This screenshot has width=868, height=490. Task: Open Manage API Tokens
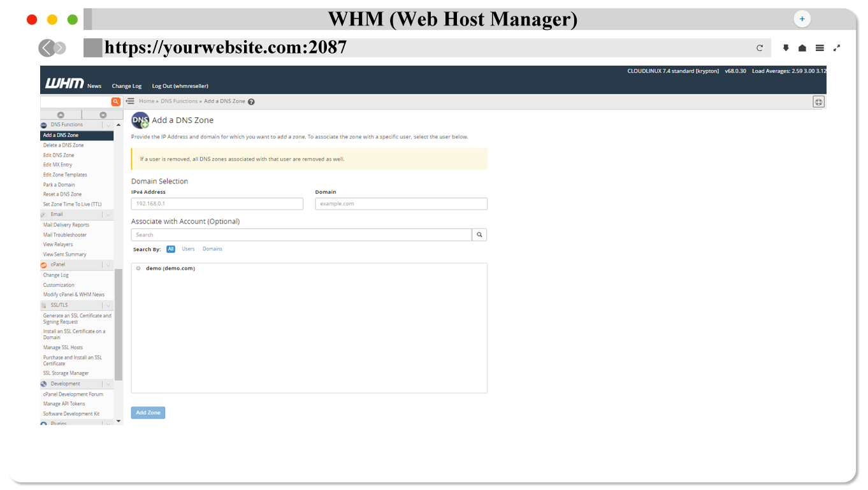(x=64, y=404)
